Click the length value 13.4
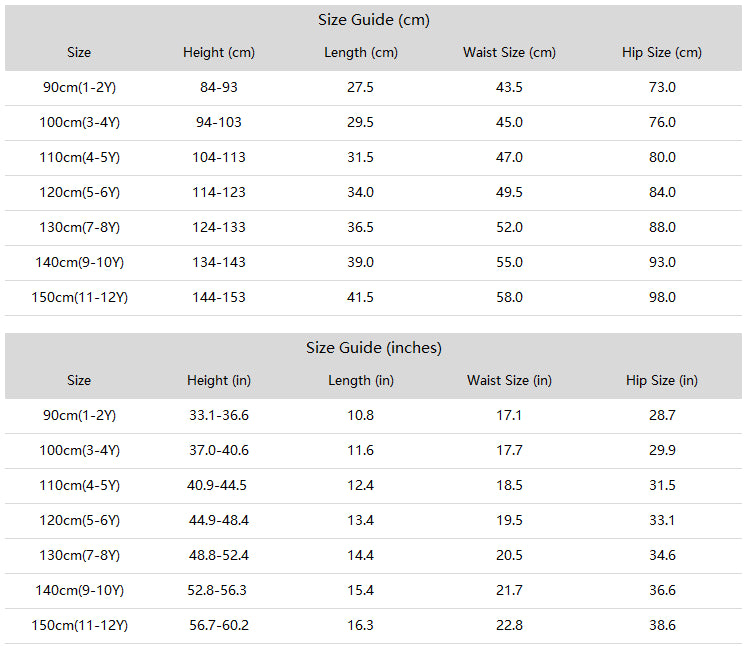The height and width of the screenshot is (649, 749). 360,520
